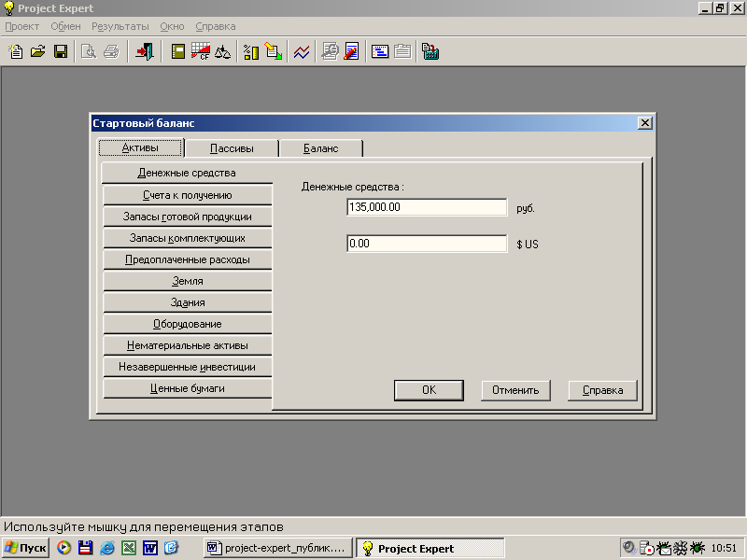Save project using the floppy disk icon
This screenshot has width=747, height=560.
(61, 51)
